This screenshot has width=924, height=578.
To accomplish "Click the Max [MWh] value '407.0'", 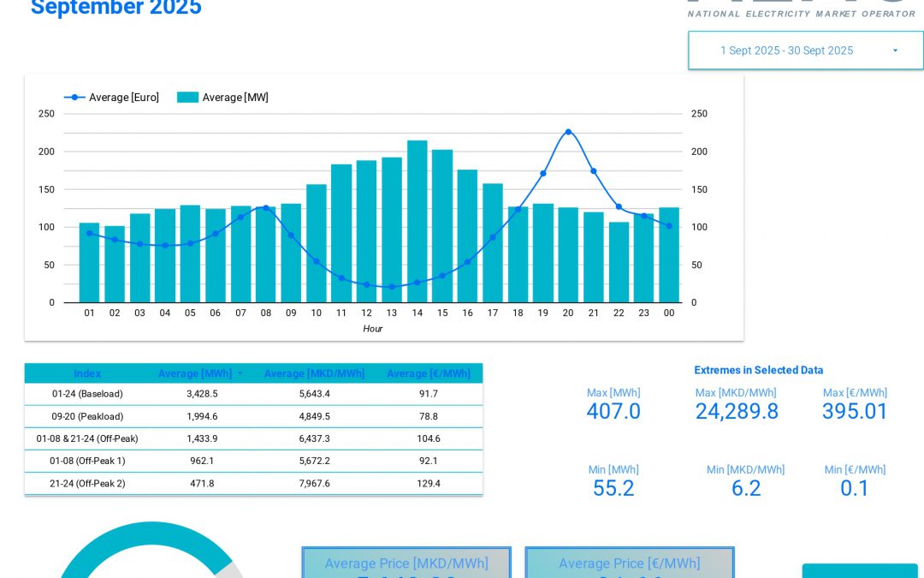I will pyautogui.click(x=613, y=411).
